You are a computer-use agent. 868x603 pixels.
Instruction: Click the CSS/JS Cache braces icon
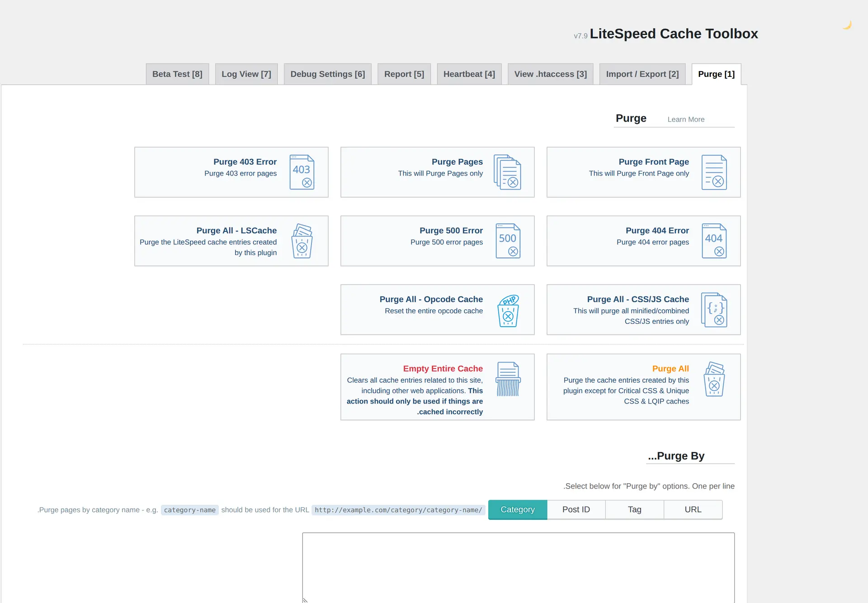tap(714, 309)
